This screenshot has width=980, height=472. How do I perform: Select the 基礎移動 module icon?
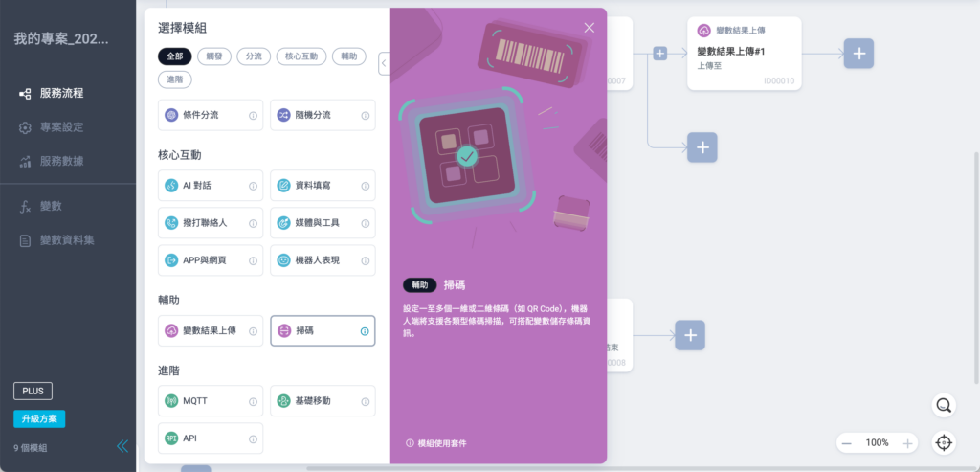click(x=283, y=401)
